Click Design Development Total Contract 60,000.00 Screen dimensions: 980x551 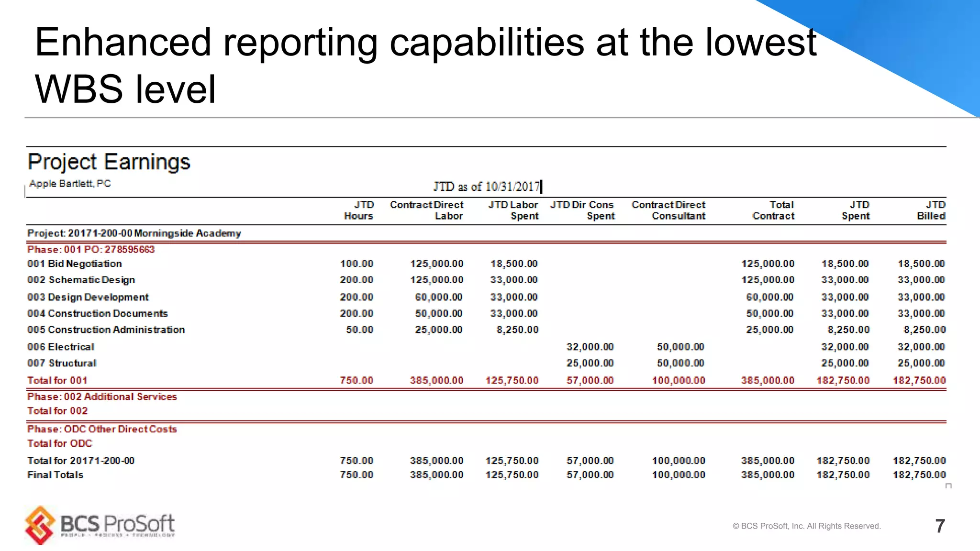pos(770,298)
